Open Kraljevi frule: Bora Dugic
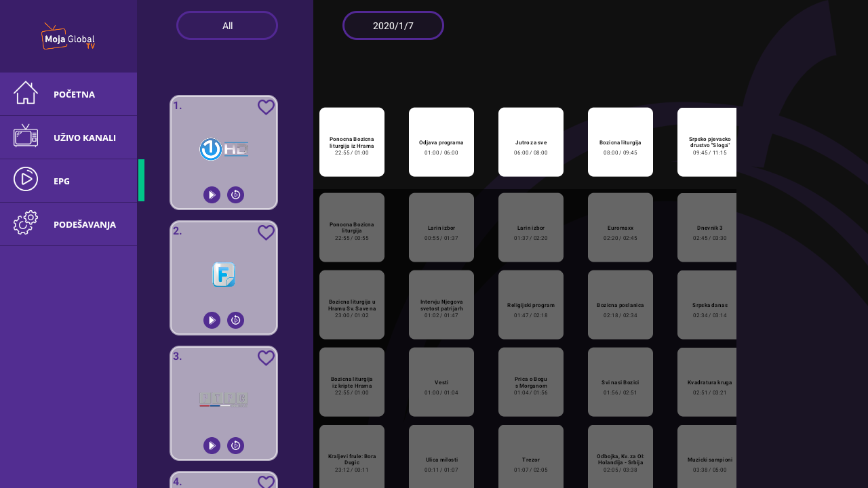Screen dimensions: 868x488 (352, 457)
